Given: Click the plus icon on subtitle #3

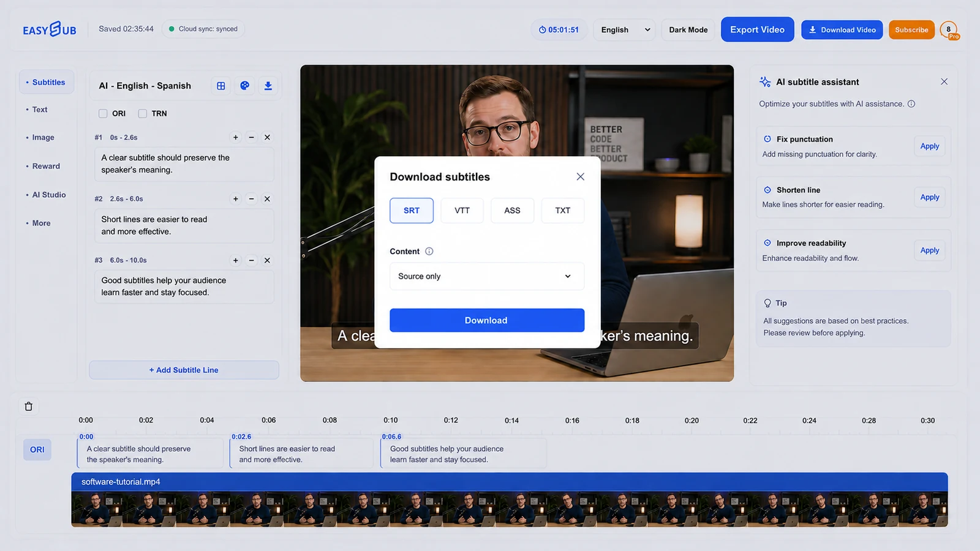Looking at the screenshot, I should click(235, 260).
